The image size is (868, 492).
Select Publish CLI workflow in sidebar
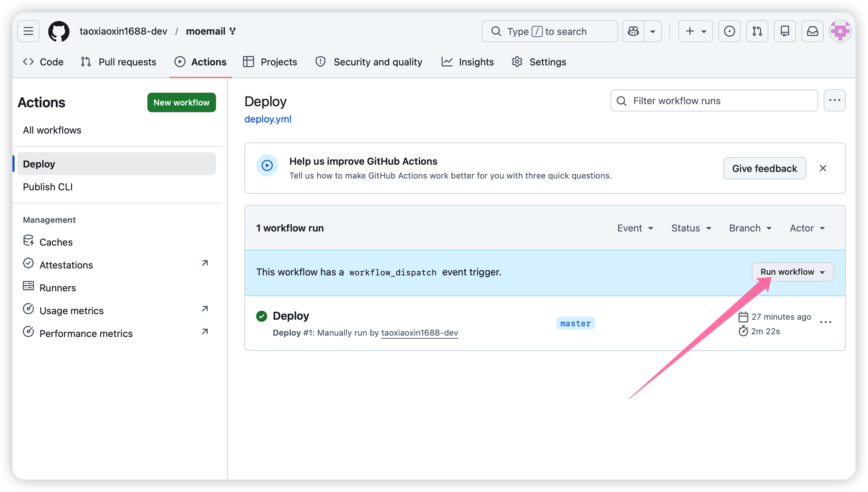[x=48, y=187]
